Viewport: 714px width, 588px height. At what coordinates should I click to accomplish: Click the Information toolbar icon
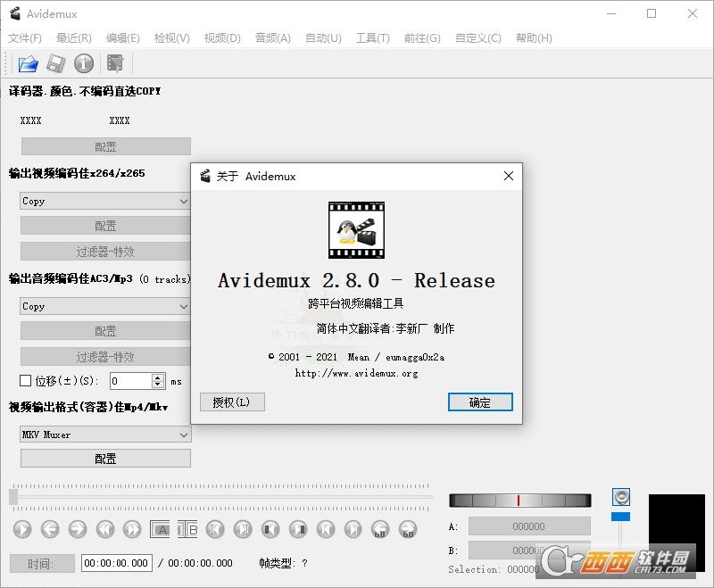click(x=84, y=63)
